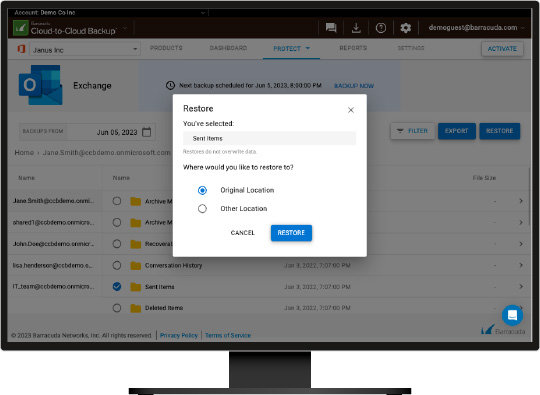540x395 pixels.
Task: Close the Restore dialog with the X
Action: click(351, 110)
